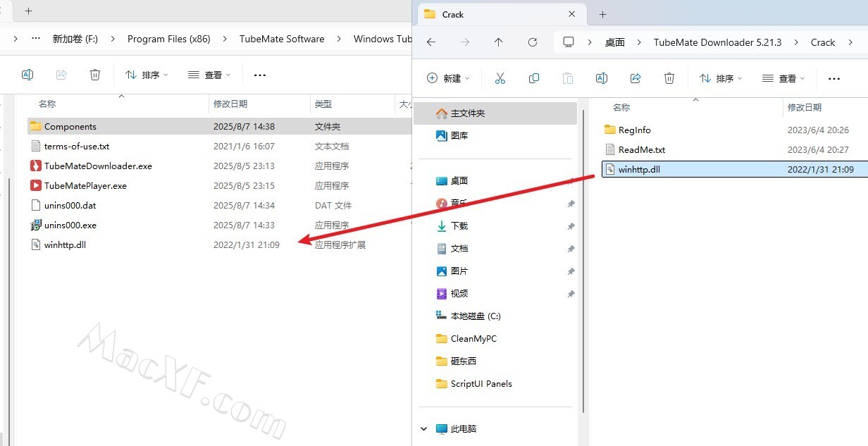Open the three-dot more menu in TubeMate Software toolbar

click(260, 75)
